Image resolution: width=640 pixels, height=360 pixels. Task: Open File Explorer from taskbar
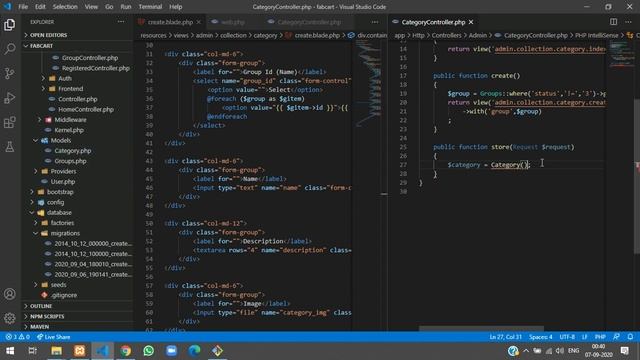click(x=56, y=351)
